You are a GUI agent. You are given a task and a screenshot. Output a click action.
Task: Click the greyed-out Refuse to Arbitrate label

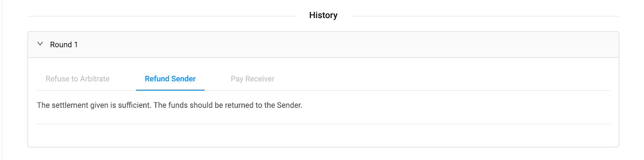pyautogui.click(x=78, y=79)
